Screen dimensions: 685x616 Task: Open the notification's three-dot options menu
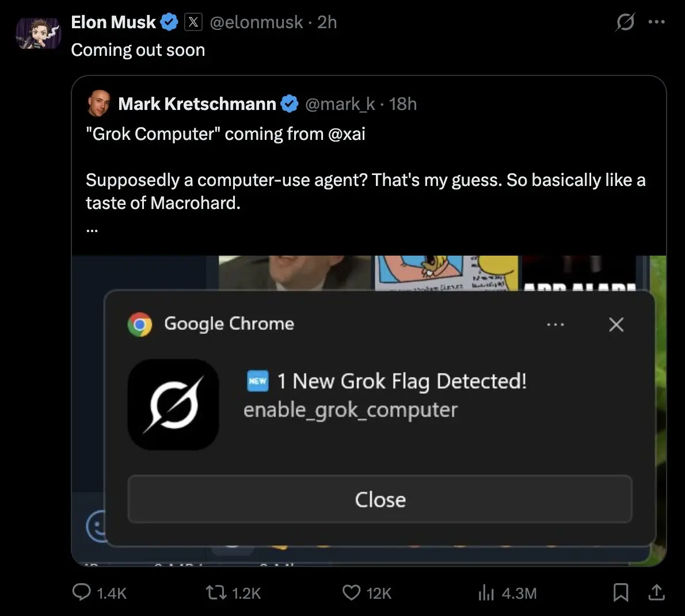(555, 325)
